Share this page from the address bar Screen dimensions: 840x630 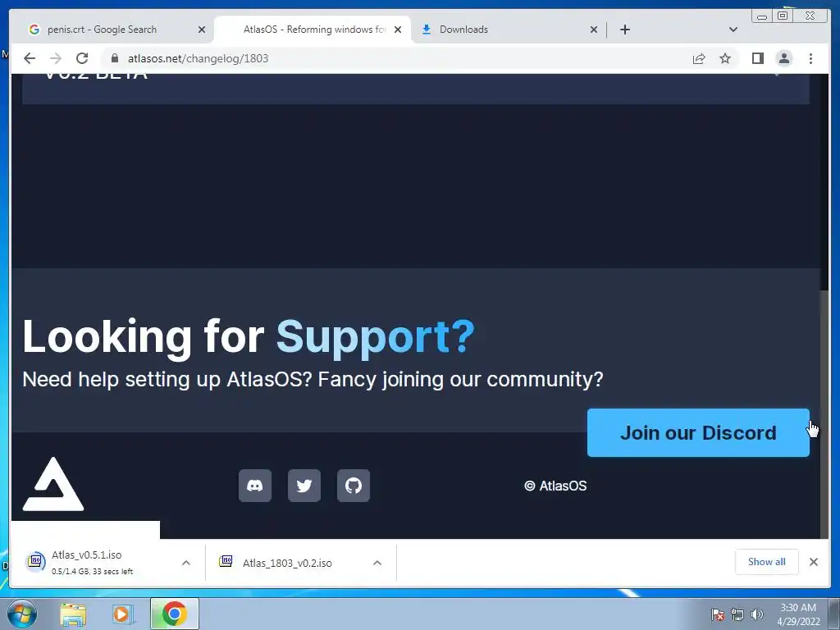pos(699,58)
